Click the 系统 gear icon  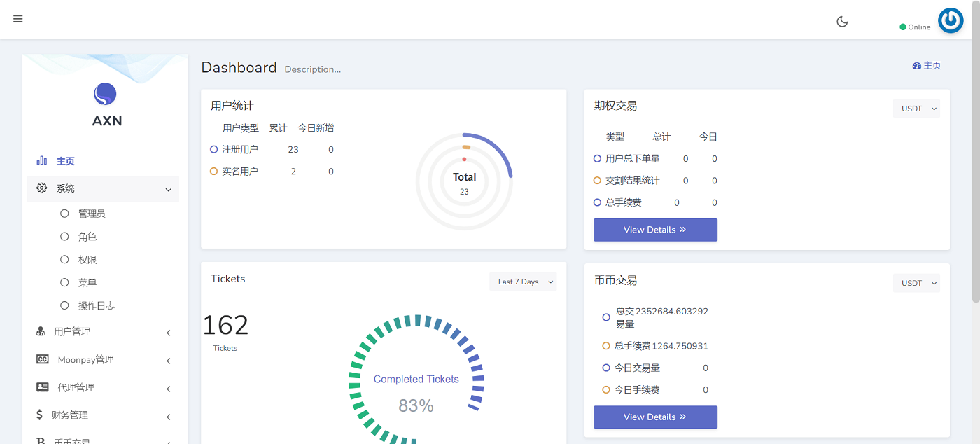(42, 188)
